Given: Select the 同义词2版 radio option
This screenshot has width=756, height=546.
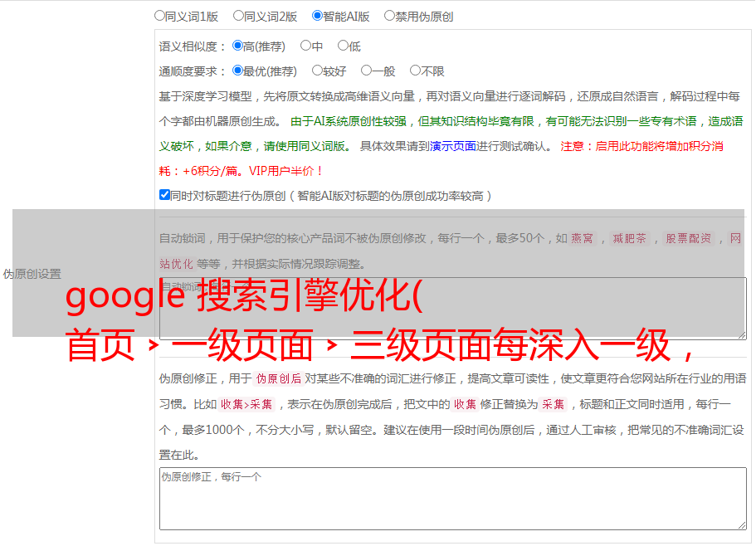Looking at the screenshot, I should (x=238, y=16).
